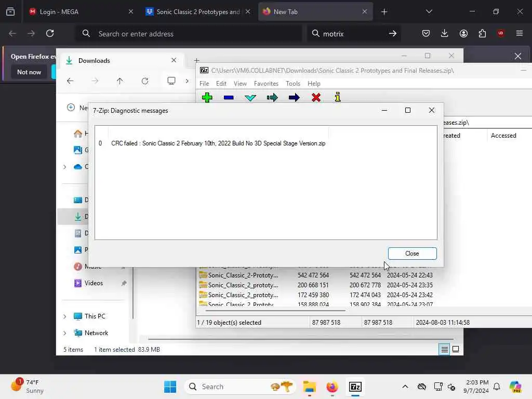Open the View menu in 7-Zip
This screenshot has width=532, height=399.
(240, 84)
